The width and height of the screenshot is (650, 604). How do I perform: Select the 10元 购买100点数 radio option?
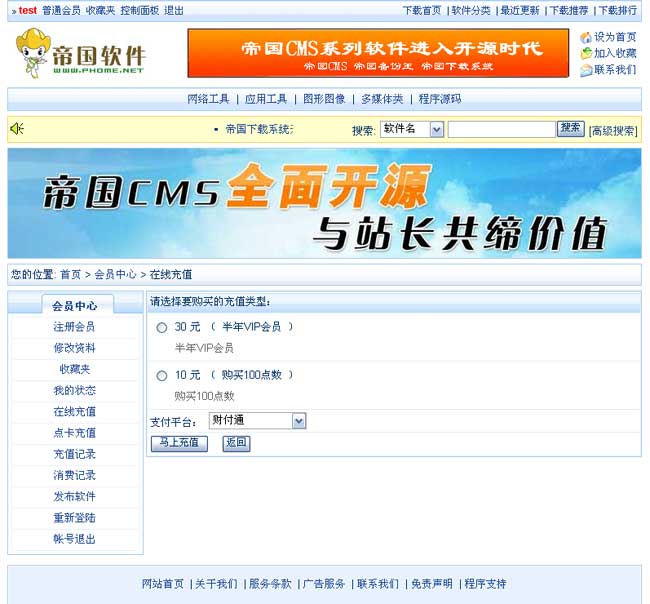[x=162, y=375]
